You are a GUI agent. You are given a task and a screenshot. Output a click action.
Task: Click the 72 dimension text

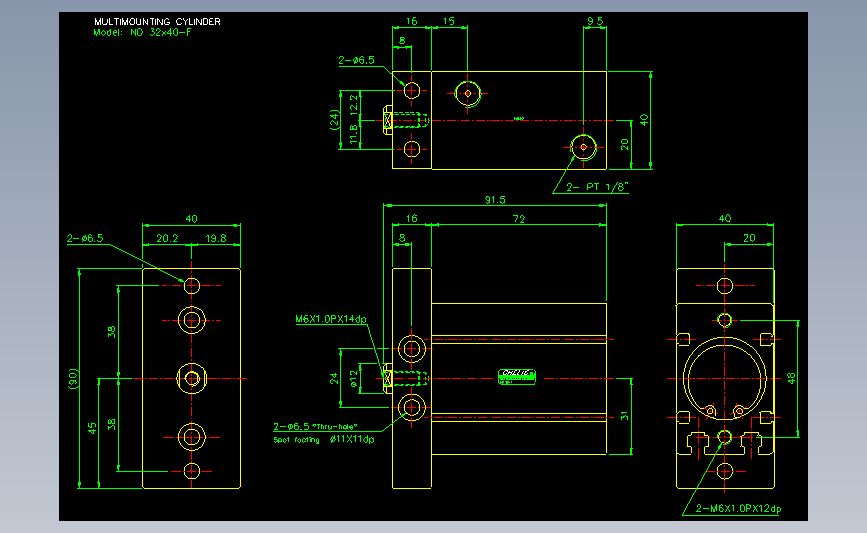click(519, 219)
